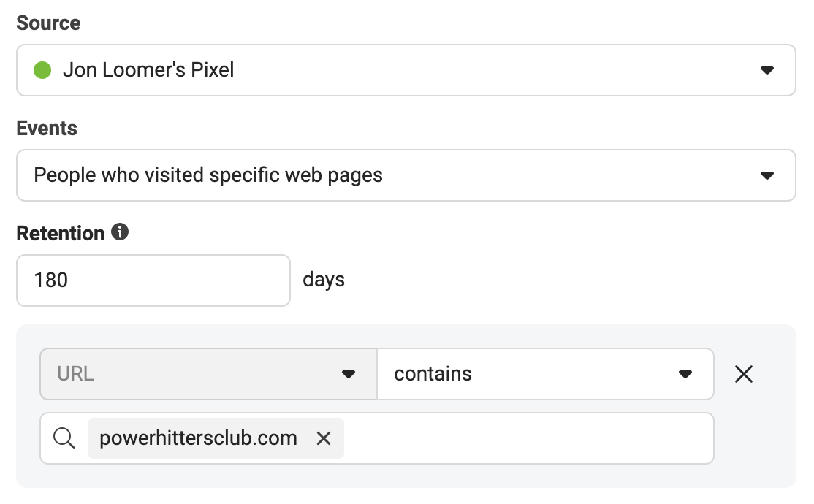The image size is (814, 504).
Task: Open the 'contains' condition dropdown
Action: coord(545,374)
